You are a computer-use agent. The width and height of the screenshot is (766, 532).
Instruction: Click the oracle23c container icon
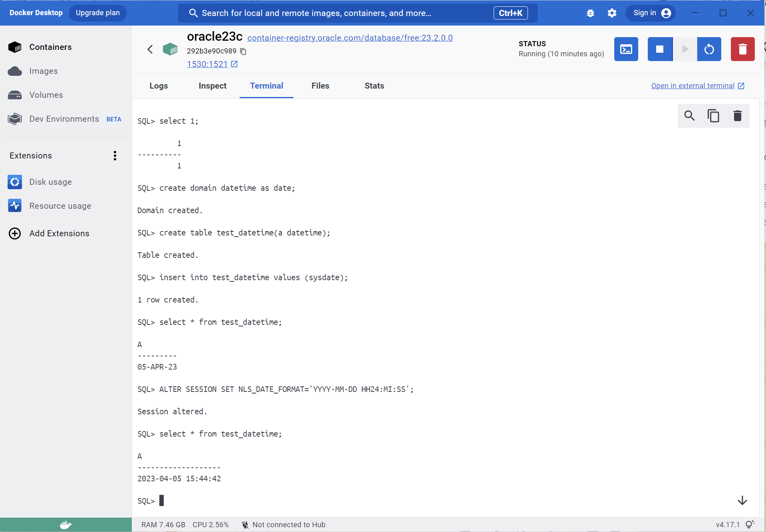coord(170,49)
